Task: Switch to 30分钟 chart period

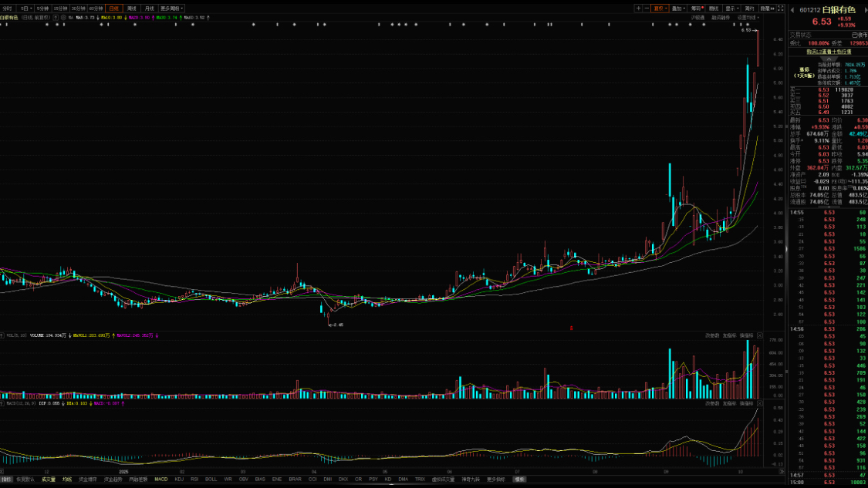Action: 78,8
